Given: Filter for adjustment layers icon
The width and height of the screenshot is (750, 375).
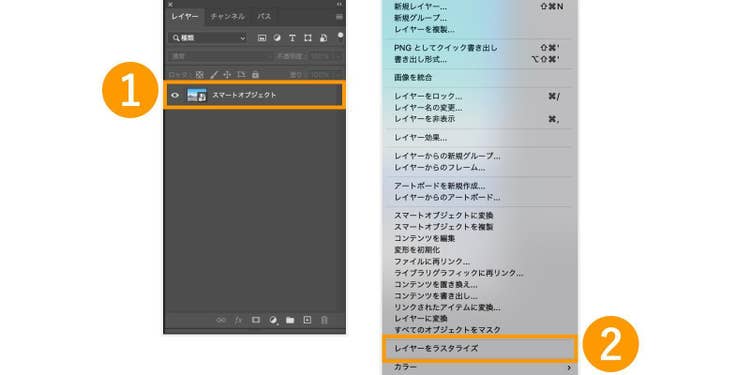Looking at the screenshot, I should pyautogui.click(x=277, y=38).
